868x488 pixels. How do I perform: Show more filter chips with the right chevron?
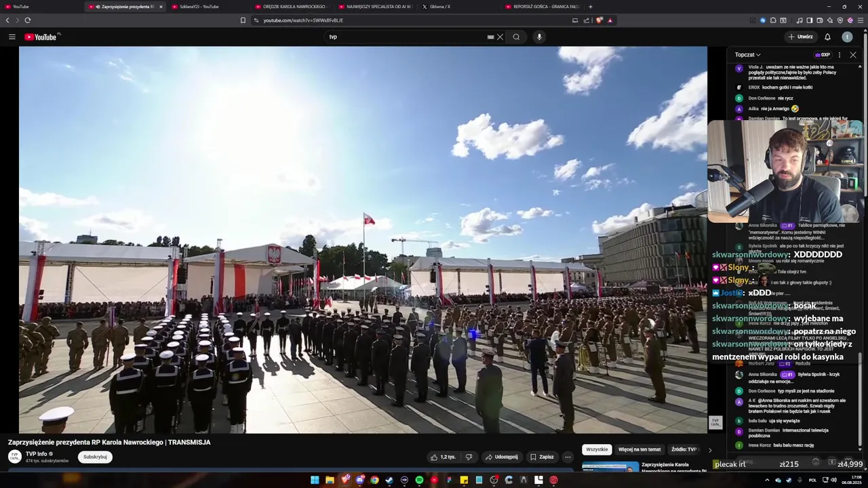710,449
